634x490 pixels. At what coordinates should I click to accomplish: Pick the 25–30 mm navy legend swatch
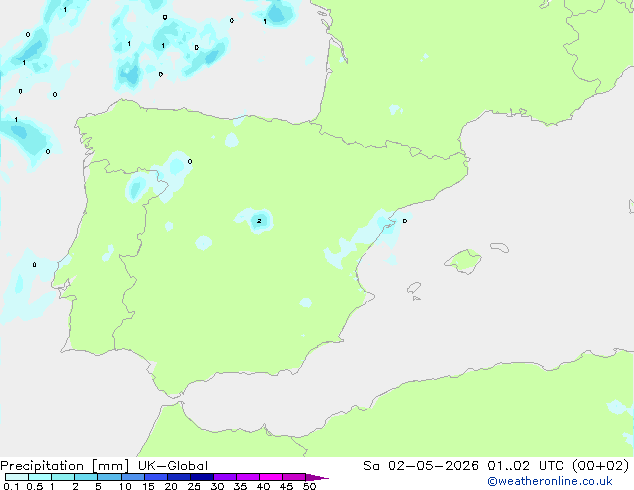tap(201, 477)
